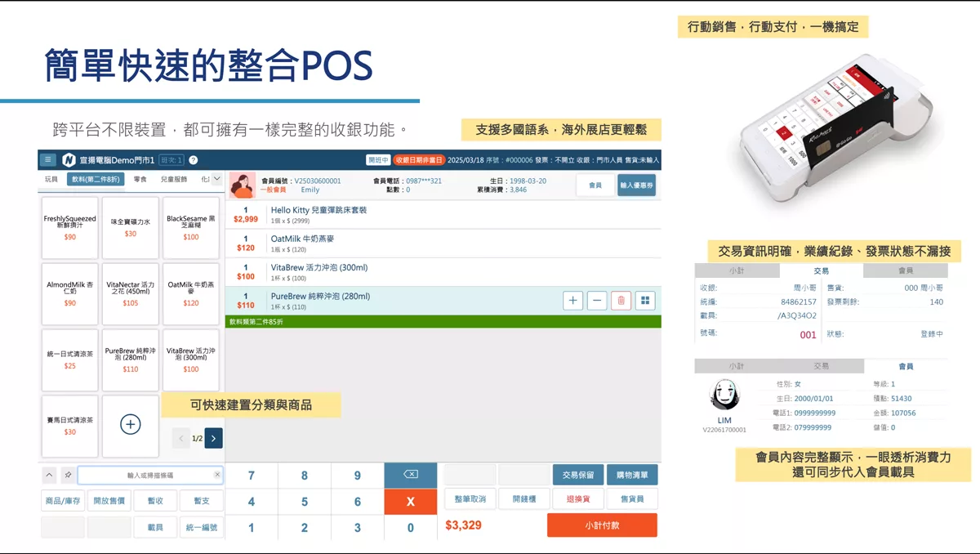The width and height of the screenshot is (980, 554).
Task: Clear barcode field with the x icon
Action: point(217,475)
